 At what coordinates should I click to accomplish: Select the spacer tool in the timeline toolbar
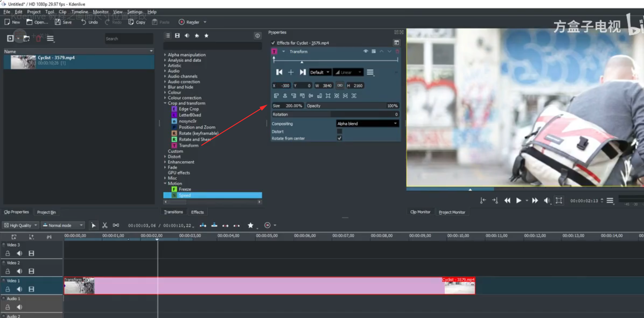coord(116,225)
